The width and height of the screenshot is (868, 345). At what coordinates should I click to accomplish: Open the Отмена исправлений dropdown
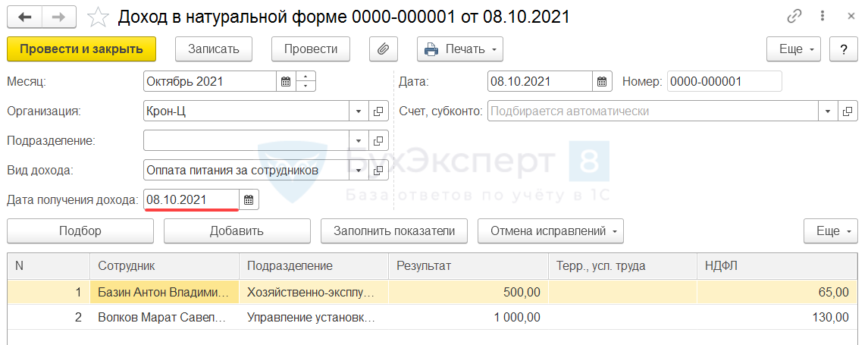(x=551, y=231)
